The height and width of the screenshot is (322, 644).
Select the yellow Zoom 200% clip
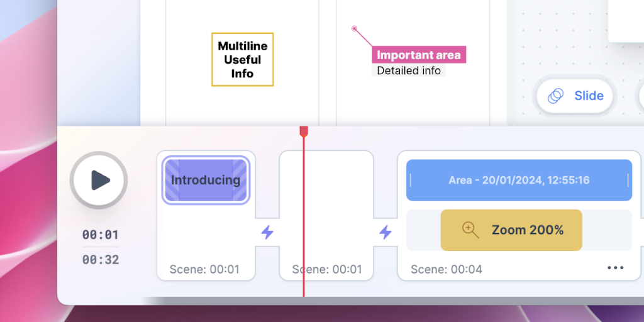point(511,230)
